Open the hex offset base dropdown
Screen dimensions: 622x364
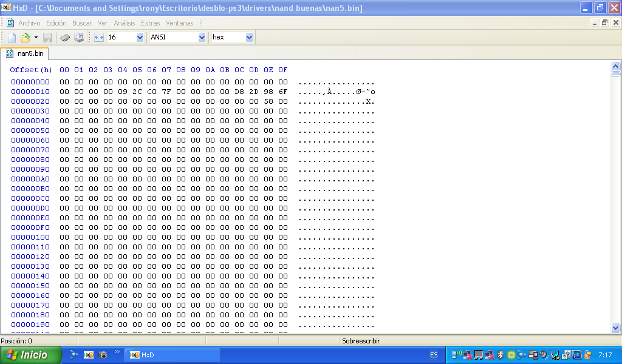coord(249,38)
